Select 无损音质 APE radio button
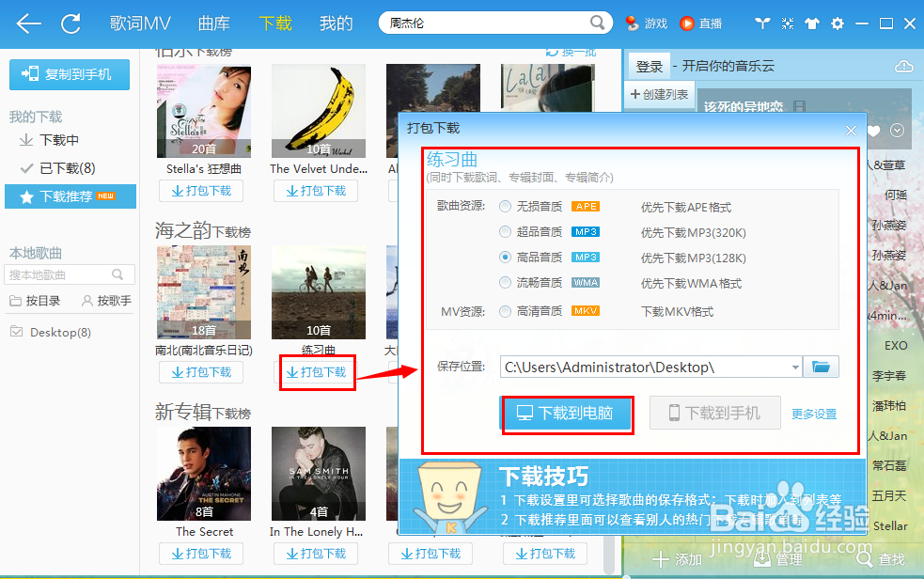 click(x=505, y=207)
